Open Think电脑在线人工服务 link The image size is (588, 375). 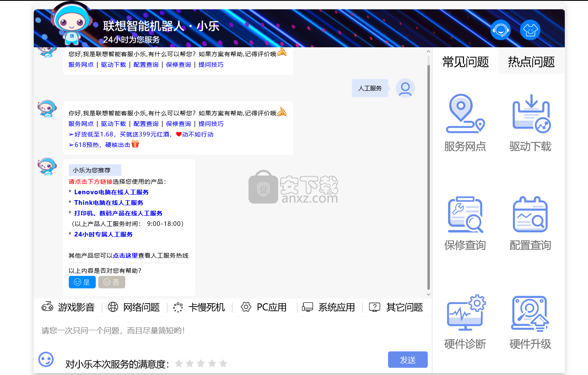[x=109, y=203]
